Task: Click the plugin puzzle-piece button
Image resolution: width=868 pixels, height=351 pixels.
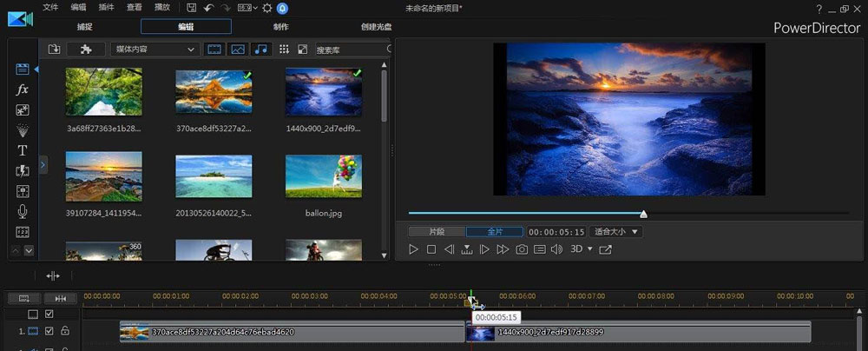Action: (86, 50)
